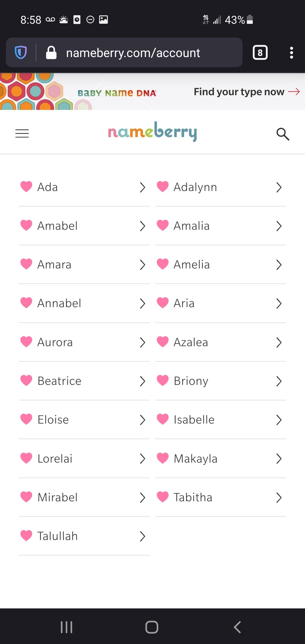The width and height of the screenshot is (305, 644).
Task: Open browser three-dot overflow menu
Action: pyautogui.click(x=291, y=53)
